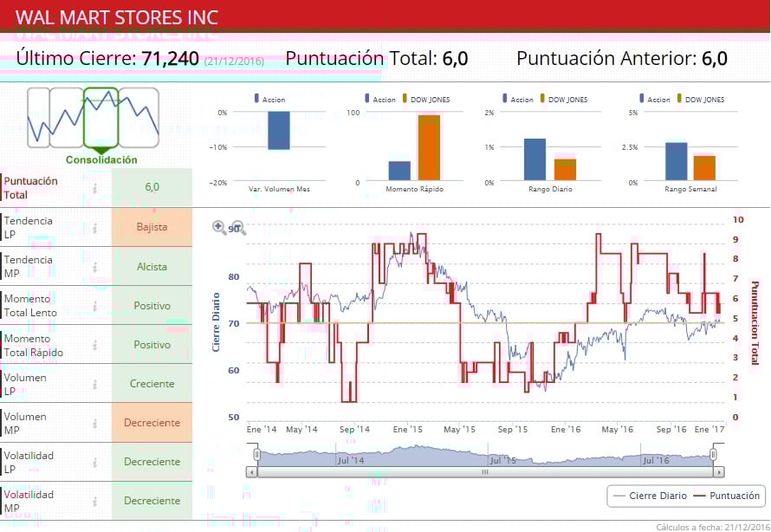This screenshot has width=771, height=532.
Task: Click the zoom out magnifier icon
Action: pyautogui.click(x=238, y=227)
